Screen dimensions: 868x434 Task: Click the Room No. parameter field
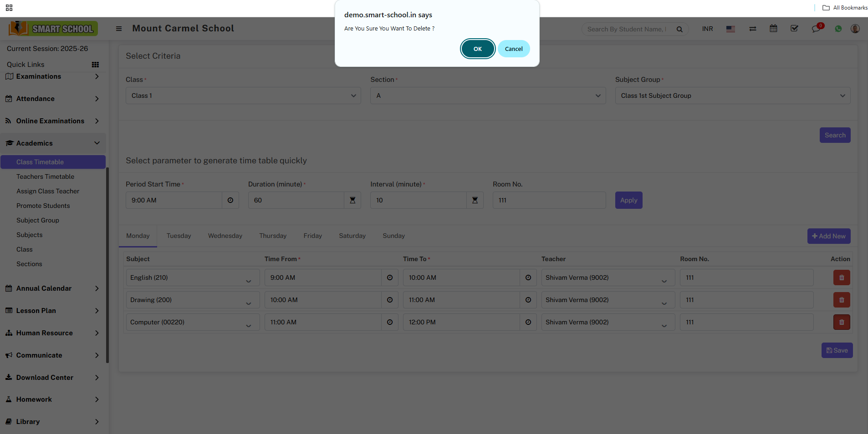pos(549,200)
